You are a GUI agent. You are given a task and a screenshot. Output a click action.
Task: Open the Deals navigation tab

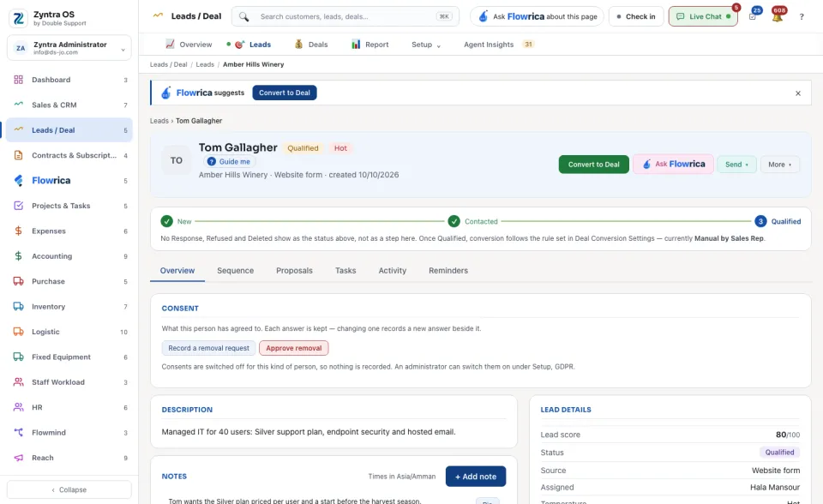click(x=311, y=45)
